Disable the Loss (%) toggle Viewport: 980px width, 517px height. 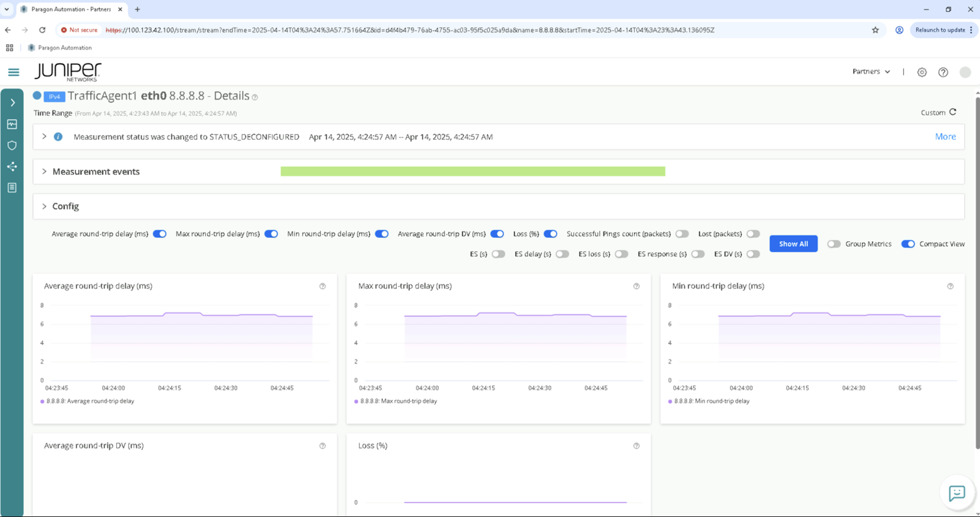pyautogui.click(x=550, y=234)
